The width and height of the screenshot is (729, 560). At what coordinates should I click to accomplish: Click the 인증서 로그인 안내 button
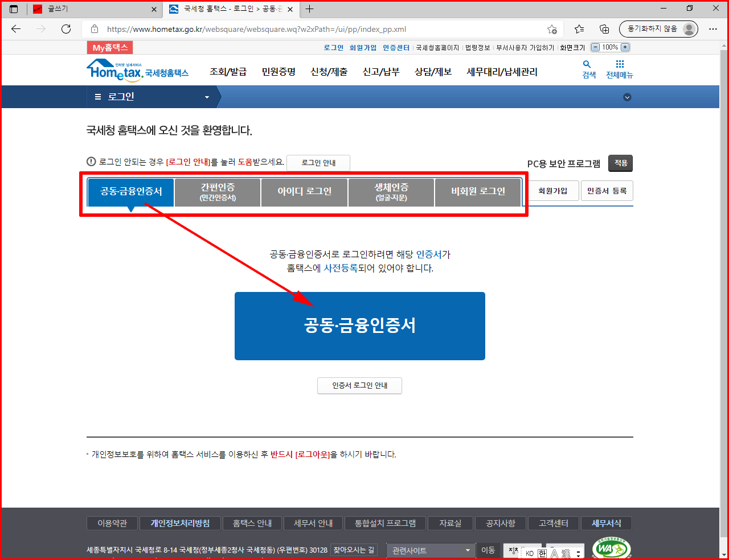[360, 385]
